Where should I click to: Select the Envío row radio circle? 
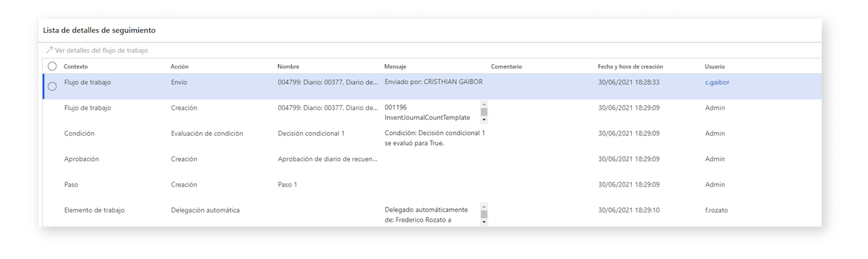[x=52, y=86]
